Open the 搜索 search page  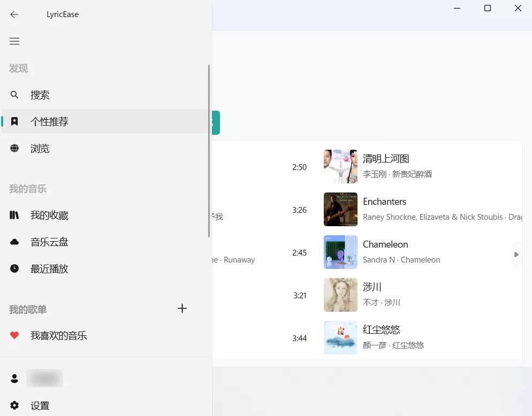click(40, 95)
